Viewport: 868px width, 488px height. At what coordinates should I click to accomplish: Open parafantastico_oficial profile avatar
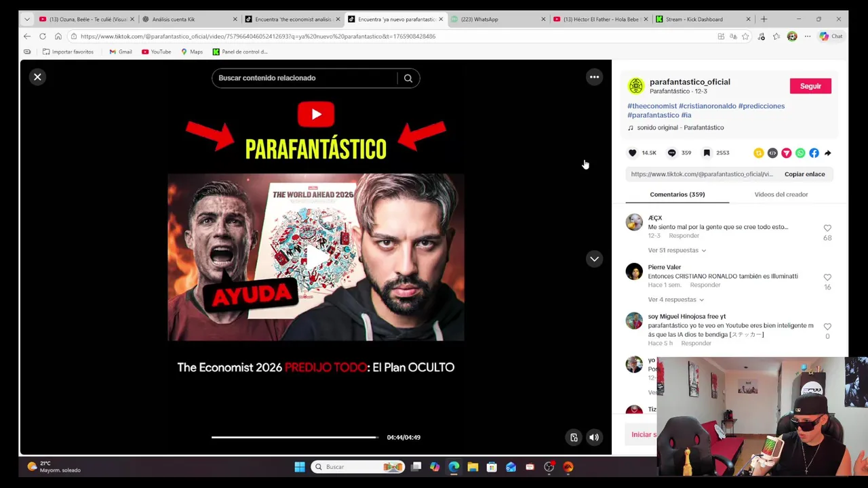(635, 85)
